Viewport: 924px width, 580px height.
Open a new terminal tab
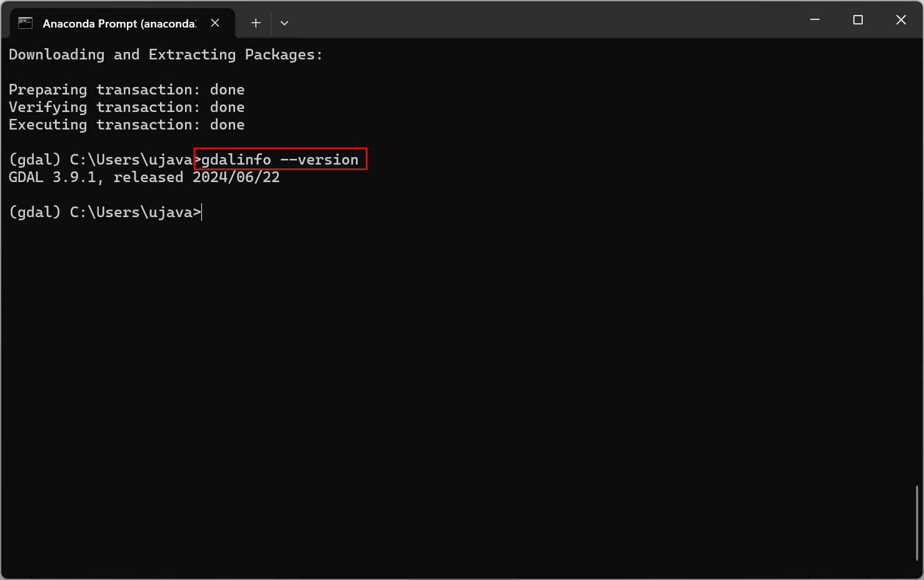tap(256, 23)
